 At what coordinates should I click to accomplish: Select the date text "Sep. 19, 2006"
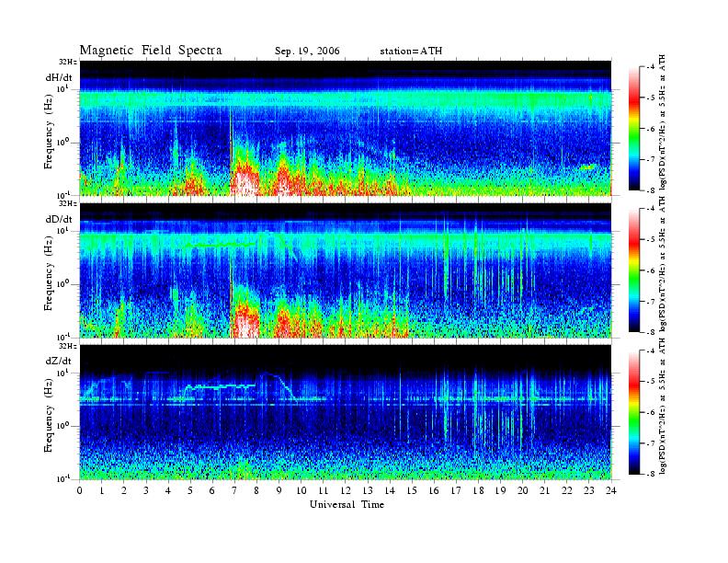307,52
